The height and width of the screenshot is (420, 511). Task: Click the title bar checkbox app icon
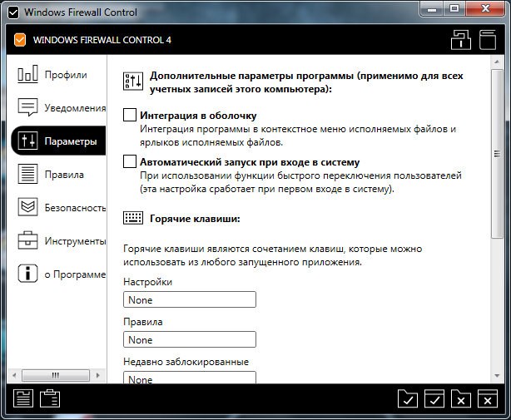pos(13,12)
